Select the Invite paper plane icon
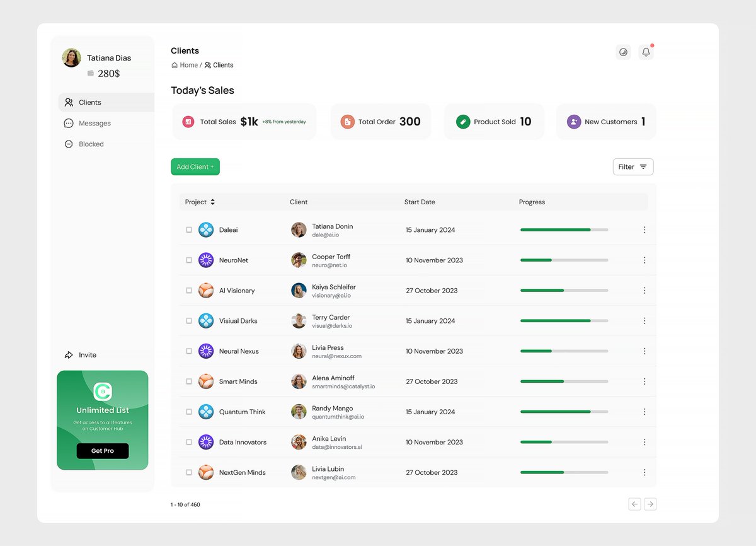The height and width of the screenshot is (546, 756). (x=68, y=354)
